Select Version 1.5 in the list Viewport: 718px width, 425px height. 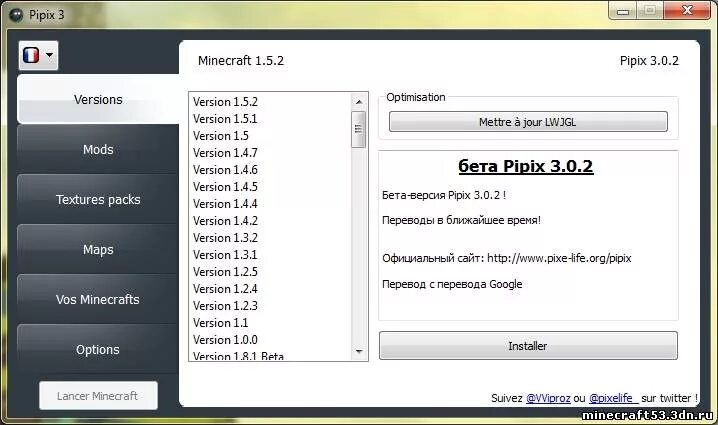[x=270, y=136]
